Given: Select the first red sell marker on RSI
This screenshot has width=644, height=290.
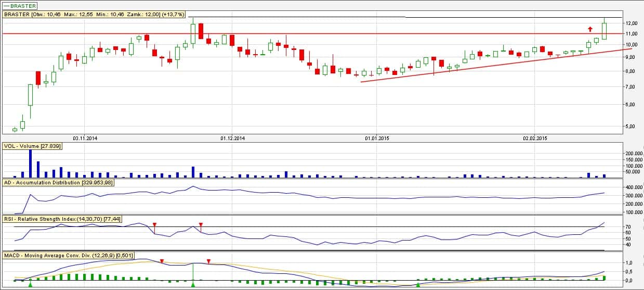Looking at the screenshot, I should pos(154,225).
